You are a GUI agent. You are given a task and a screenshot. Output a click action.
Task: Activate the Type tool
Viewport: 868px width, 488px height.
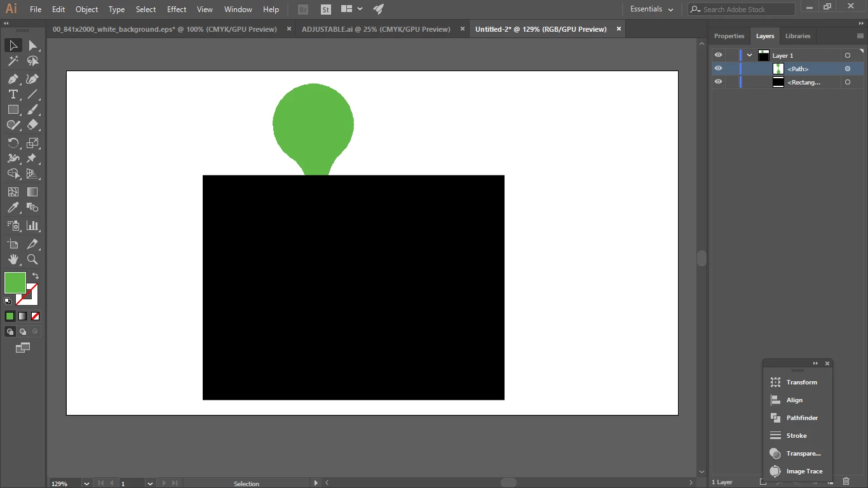pyautogui.click(x=13, y=95)
